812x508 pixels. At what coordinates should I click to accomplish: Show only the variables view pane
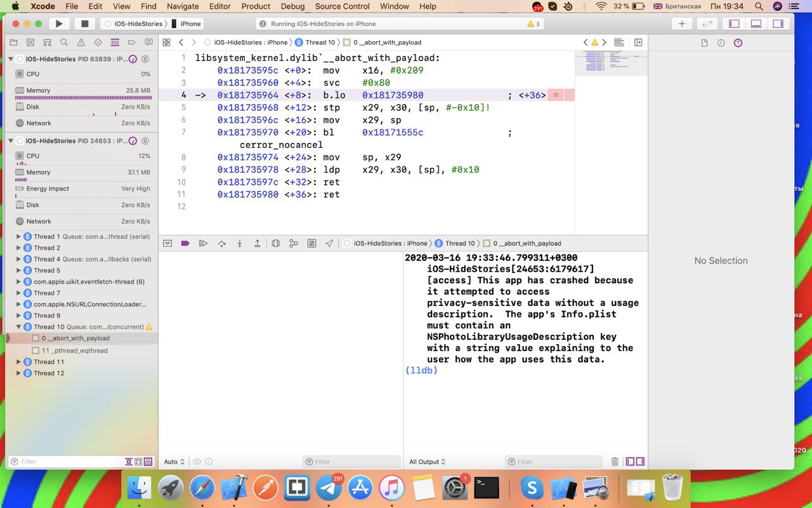[x=630, y=462]
